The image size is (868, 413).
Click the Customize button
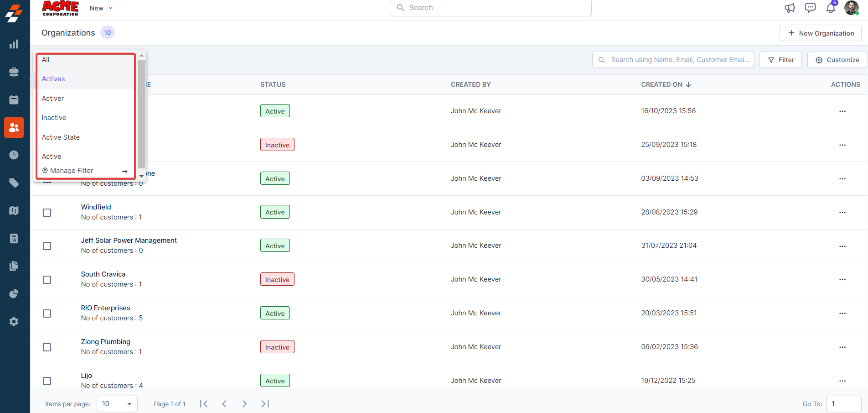coord(837,60)
